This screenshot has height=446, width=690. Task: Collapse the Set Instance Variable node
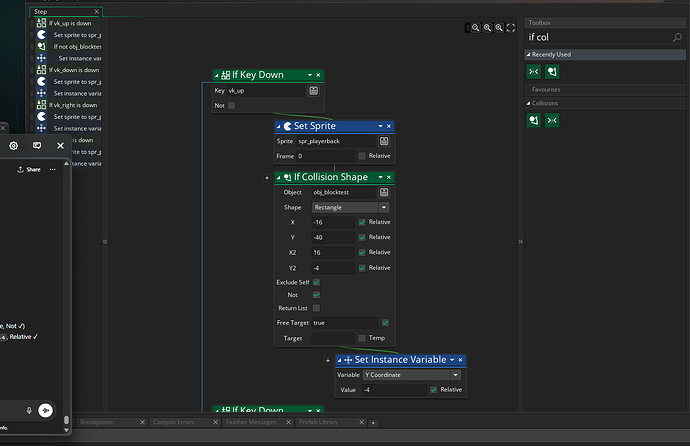click(x=339, y=361)
